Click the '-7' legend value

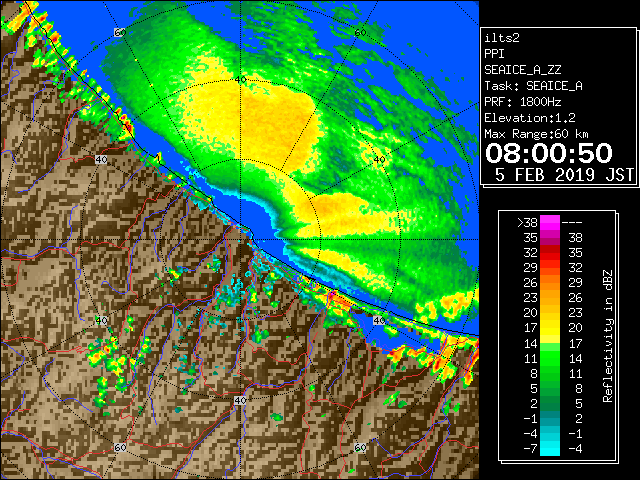[x=530, y=448]
